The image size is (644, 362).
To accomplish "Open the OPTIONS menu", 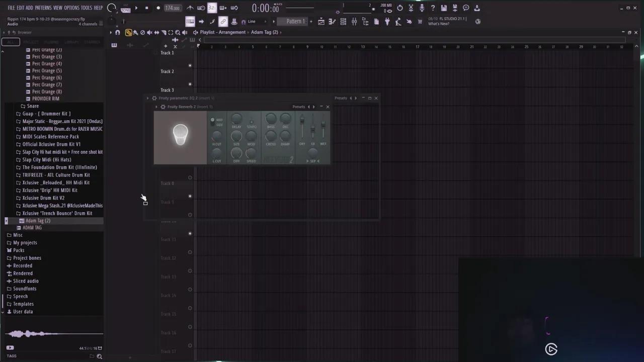I will click(72, 8).
